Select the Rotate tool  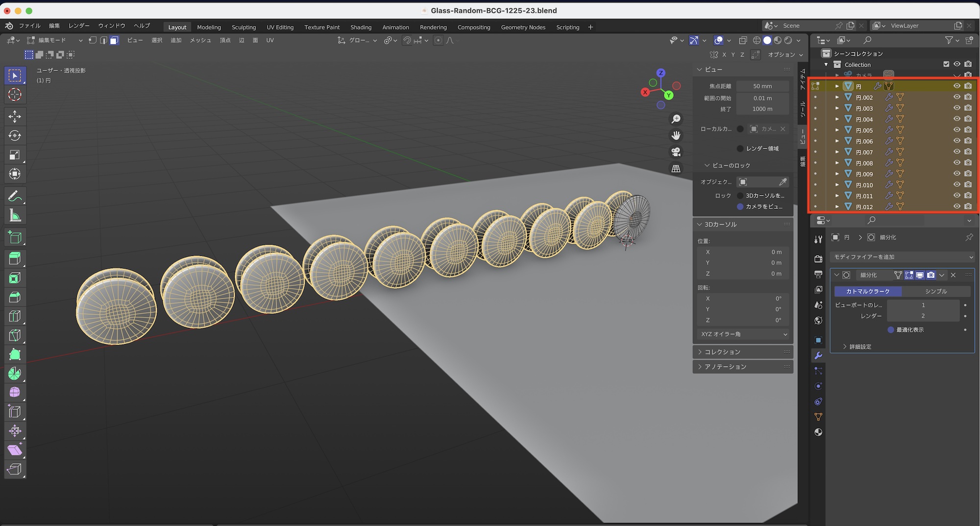point(15,136)
